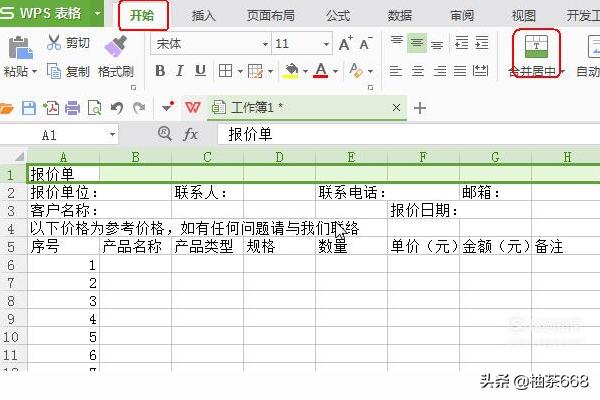Open the Formulas (公式) ribbon tab
This screenshot has width=600, height=400.
click(x=338, y=15)
